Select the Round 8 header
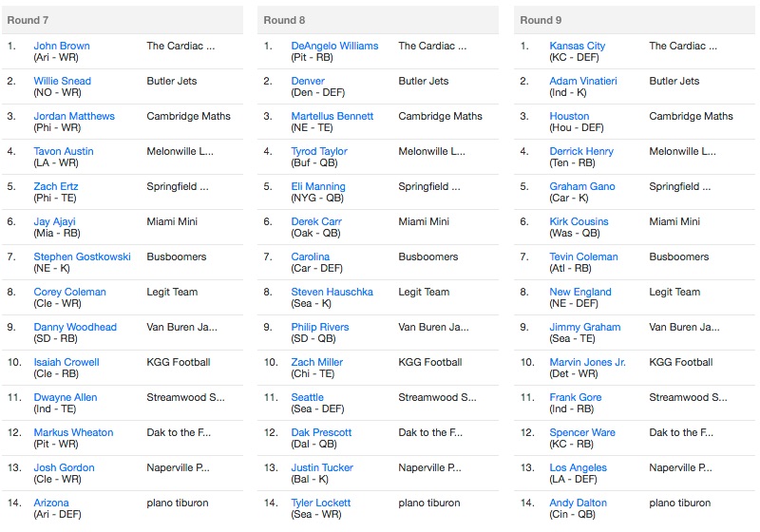This screenshot has width=760, height=532. [378, 20]
